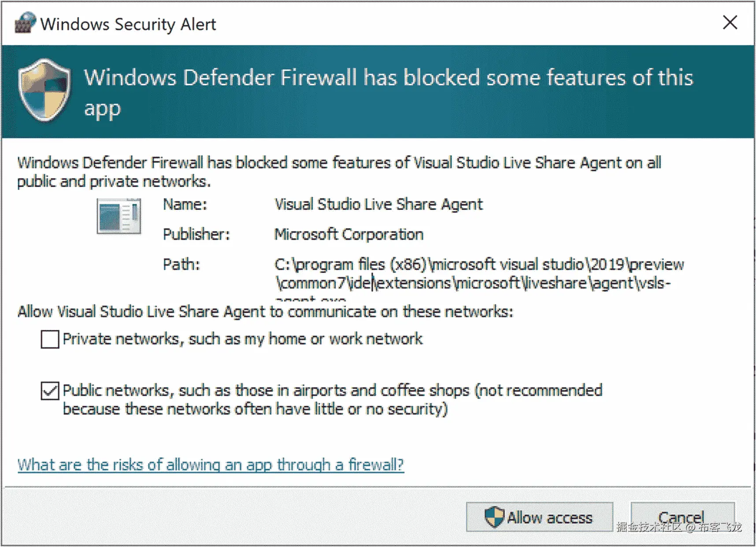Click the program icon beside the Name field
The image size is (756, 547).
point(119,216)
